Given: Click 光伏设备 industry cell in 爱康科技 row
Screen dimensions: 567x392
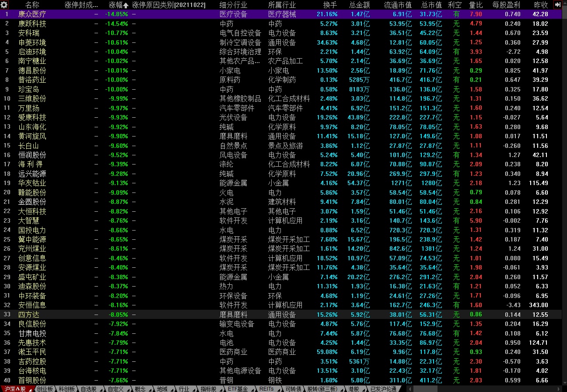Looking at the screenshot, I should pyautogui.click(x=233, y=117).
